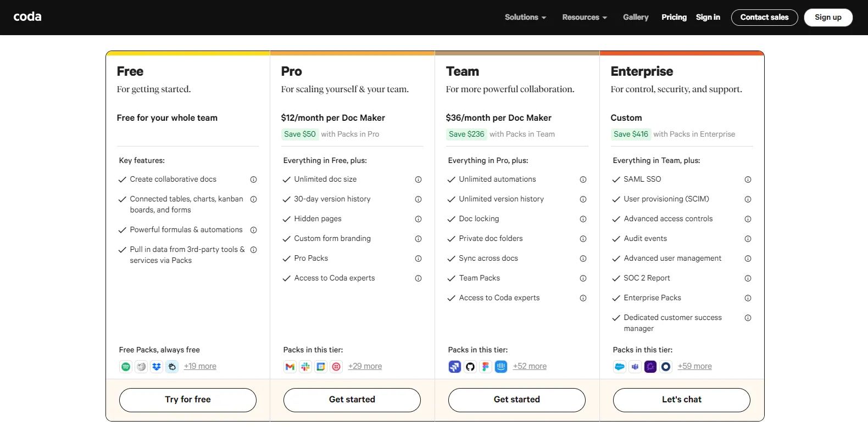
Task: Open info icon for SAML SSO
Action: tap(748, 179)
